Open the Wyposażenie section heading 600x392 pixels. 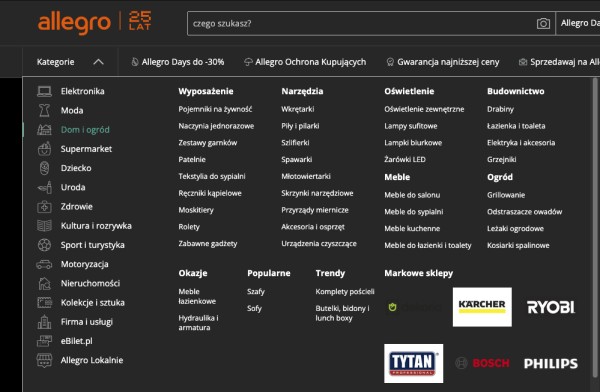point(206,91)
